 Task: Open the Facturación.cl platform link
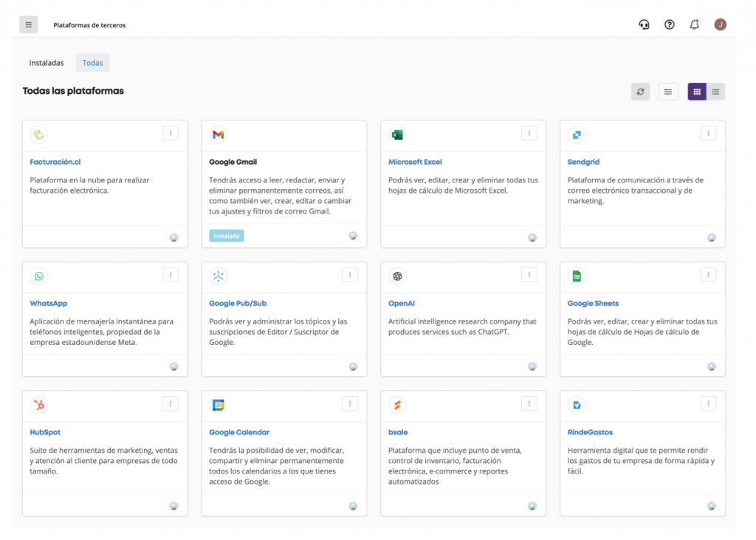55,162
